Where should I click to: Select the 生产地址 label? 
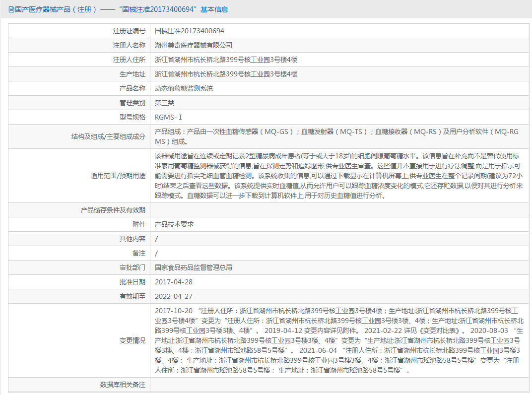133,74
